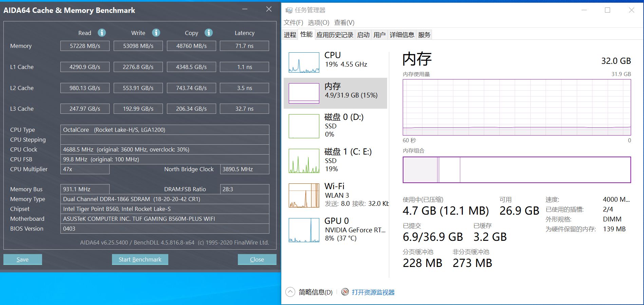Click the 内存组合 composition bar
Viewport: 644px width, 305px height.
point(517,170)
